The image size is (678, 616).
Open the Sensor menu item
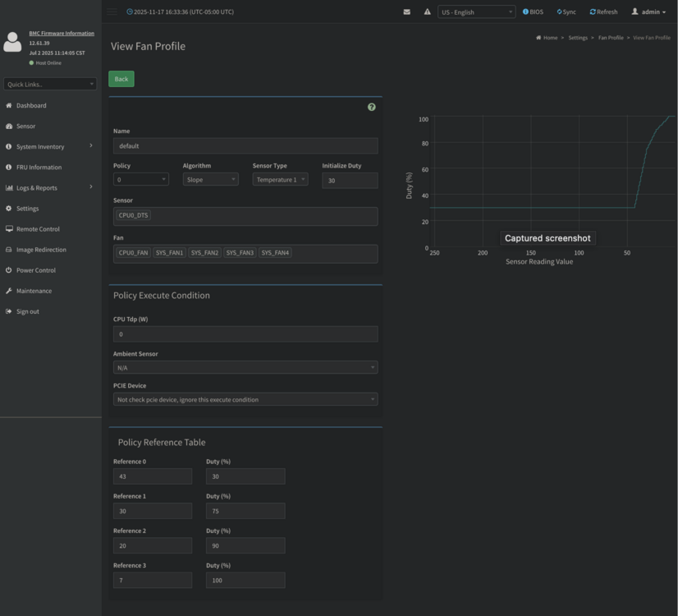26,126
